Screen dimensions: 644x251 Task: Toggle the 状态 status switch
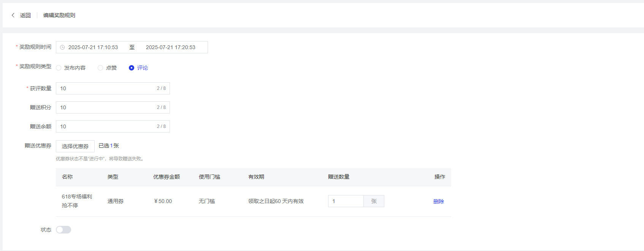[x=63, y=230]
